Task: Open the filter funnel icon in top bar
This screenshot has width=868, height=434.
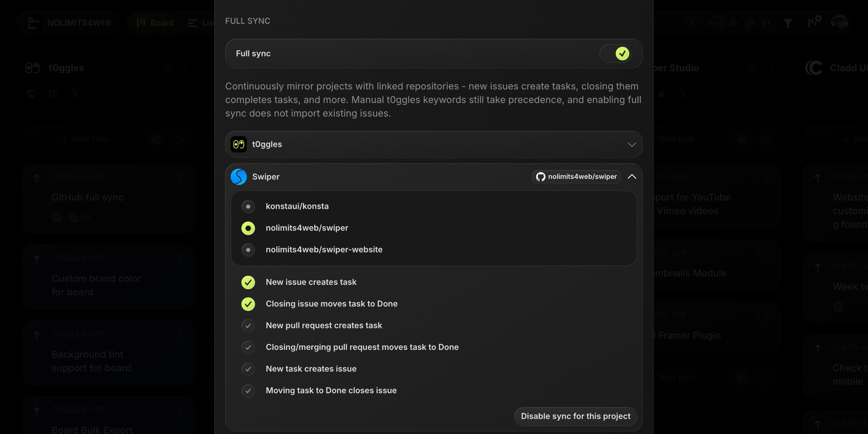Action: click(788, 23)
